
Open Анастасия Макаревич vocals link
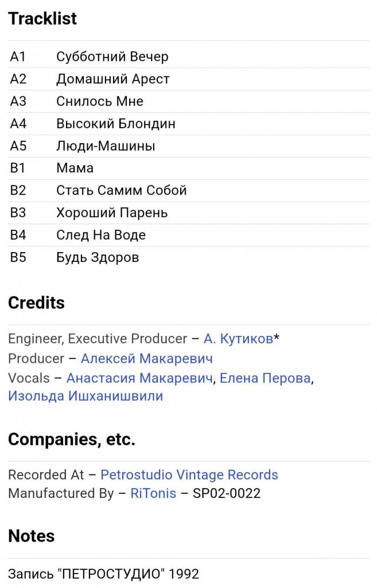coord(139,378)
